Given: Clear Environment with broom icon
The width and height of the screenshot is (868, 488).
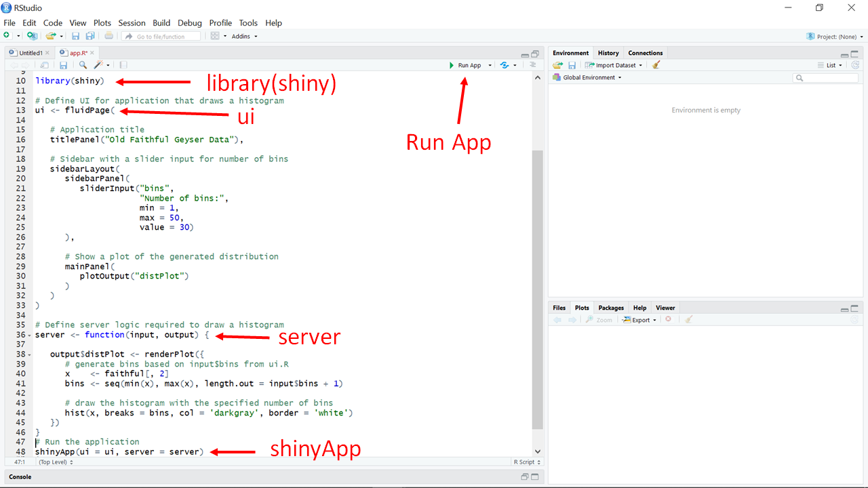Looking at the screenshot, I should [x=655, y=64].
